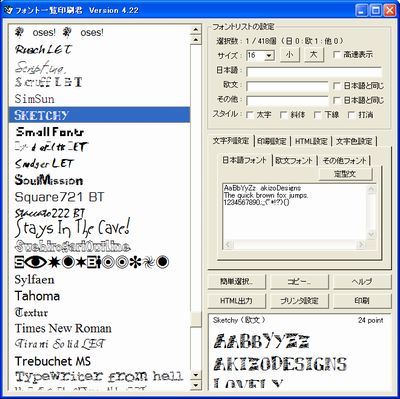Click the 日本語 sample text input field
The width and height of the screenshot is (400, 399).
click(314, 71)
